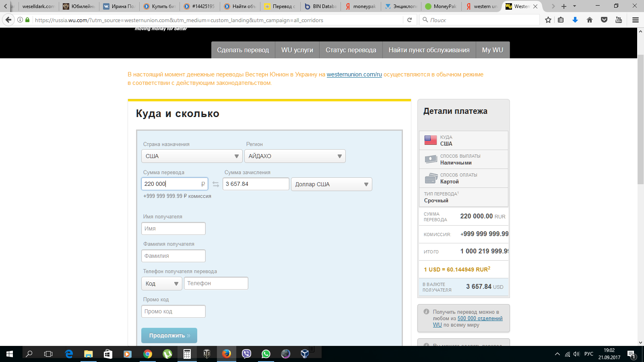The image size is (644, 362).
Task: Click the Firefox back arrow button
Action: [x=8, y=20]
